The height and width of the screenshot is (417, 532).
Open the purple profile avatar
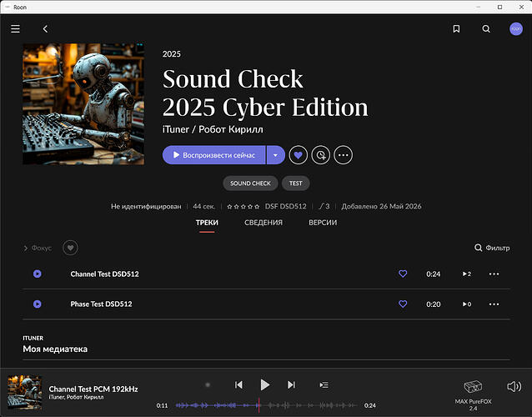tap(515, 29)
